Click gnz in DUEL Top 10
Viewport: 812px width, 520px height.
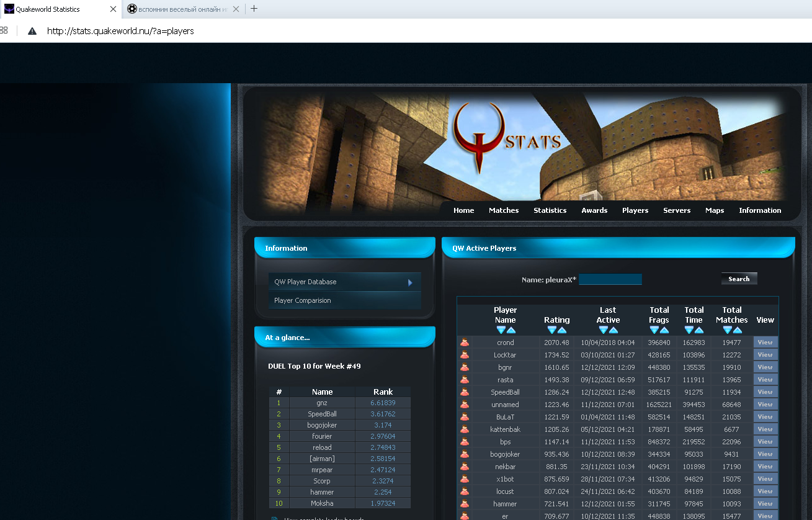(x=322, y=403)
